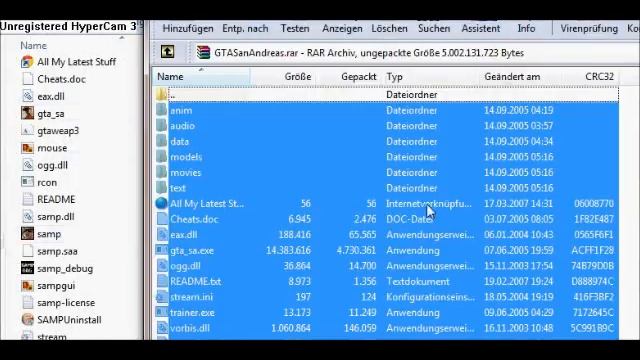This screenshot has width=640, height=360.
Task: Click the globe icon of All My Latest St...
Action: [162, 203]
